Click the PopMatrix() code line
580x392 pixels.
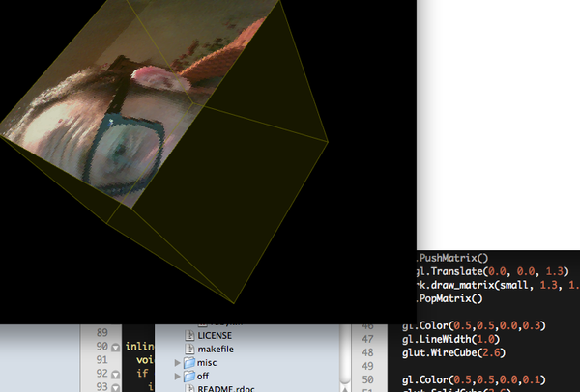point(450,298)
